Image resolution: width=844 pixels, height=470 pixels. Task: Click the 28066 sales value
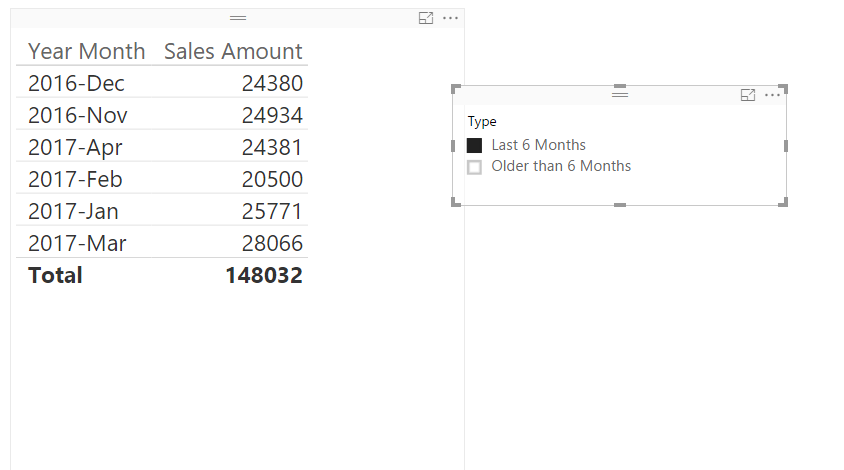point(272,243)
